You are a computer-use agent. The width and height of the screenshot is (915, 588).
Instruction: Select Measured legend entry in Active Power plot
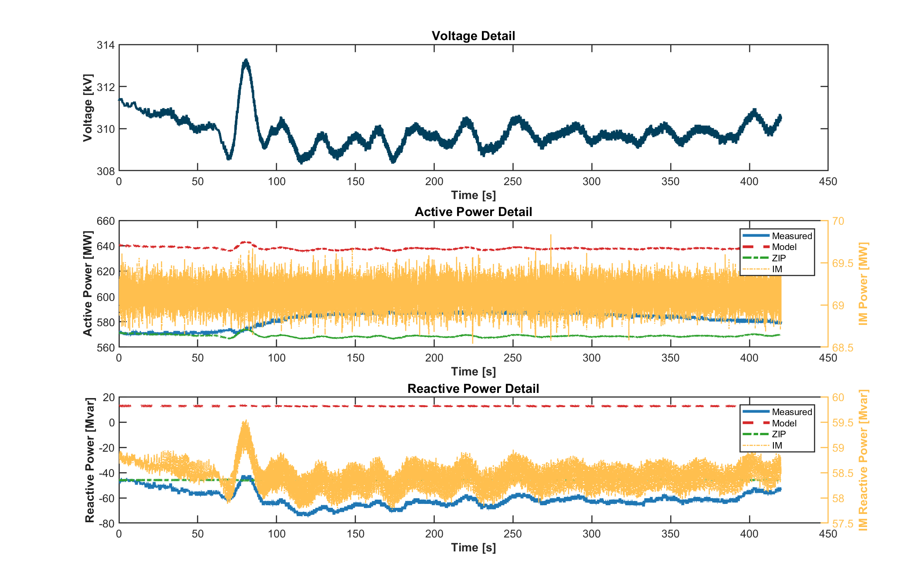[792, 236]
